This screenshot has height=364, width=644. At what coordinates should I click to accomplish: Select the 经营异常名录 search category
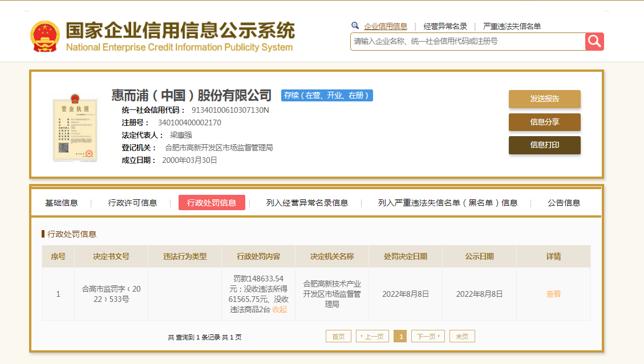point(445,26)
